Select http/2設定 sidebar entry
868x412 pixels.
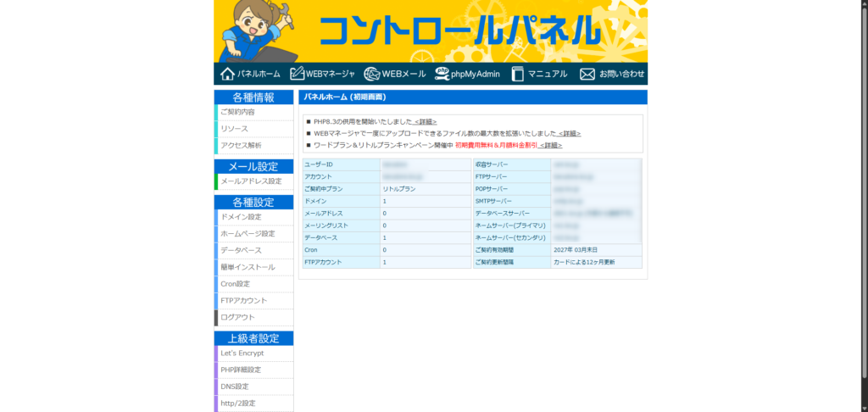coord(254,404)
